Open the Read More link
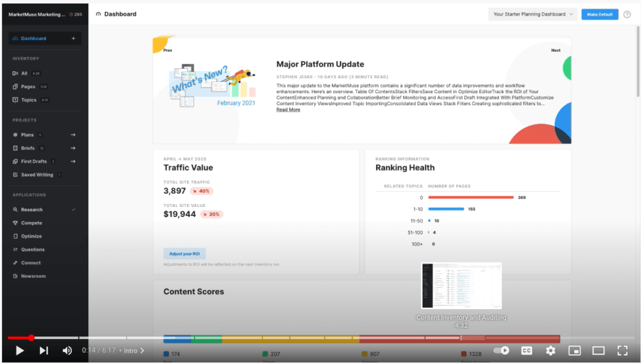Image resolution: width=641 pixels, height=364 pixels. coord(288,110)
